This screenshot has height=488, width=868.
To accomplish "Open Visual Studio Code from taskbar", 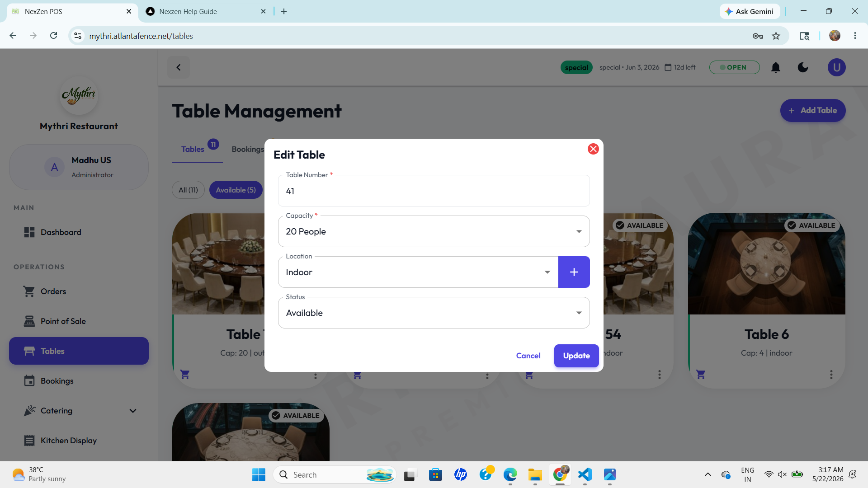I will (x=585, y=474).
